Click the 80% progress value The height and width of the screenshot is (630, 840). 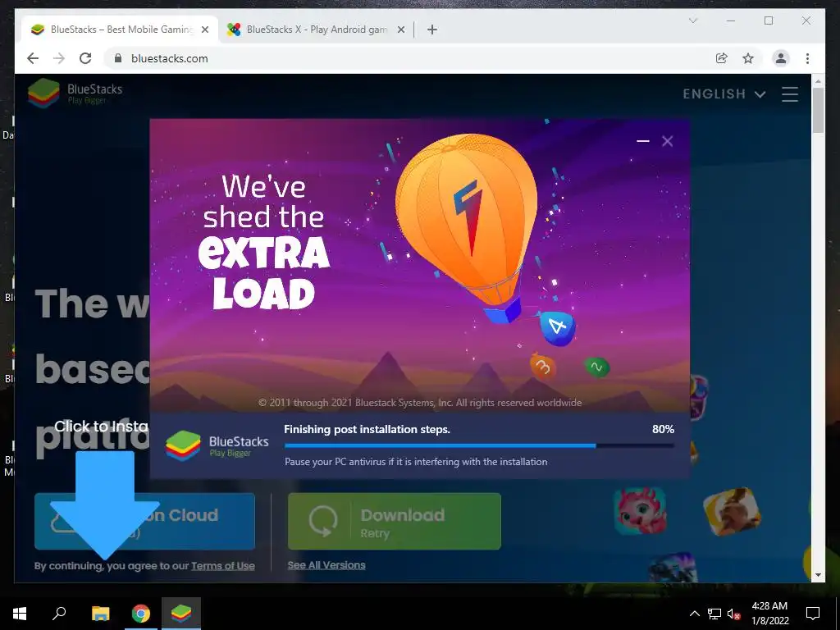[663, 429]
